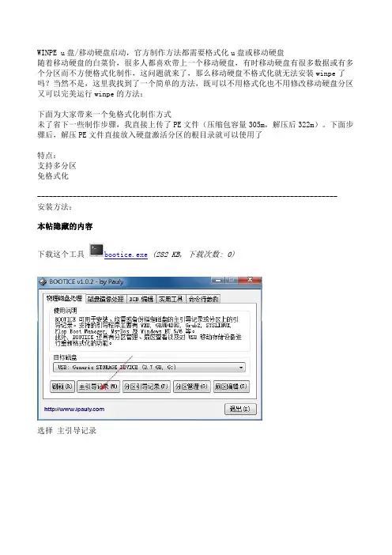Screen dimensions: 392x555
Task: Minimize the BOOTICE window
Action: pos(218,281)
